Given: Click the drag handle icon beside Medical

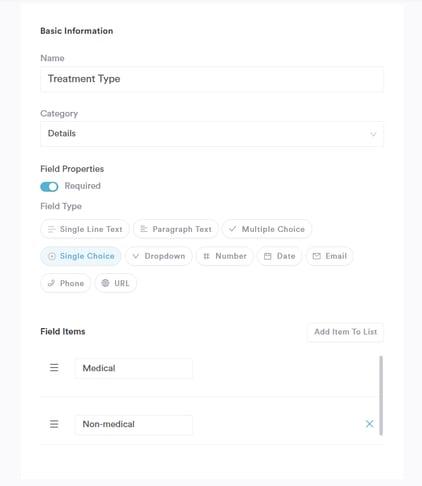Looking at the screenshot, I should (x=54, y=368).
